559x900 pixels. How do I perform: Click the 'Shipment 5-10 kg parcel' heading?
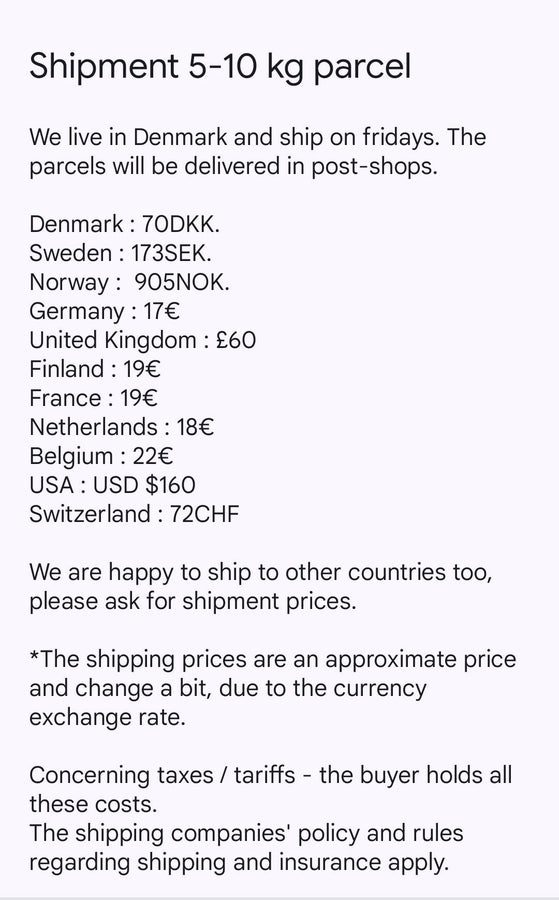(x=220, y=67)
